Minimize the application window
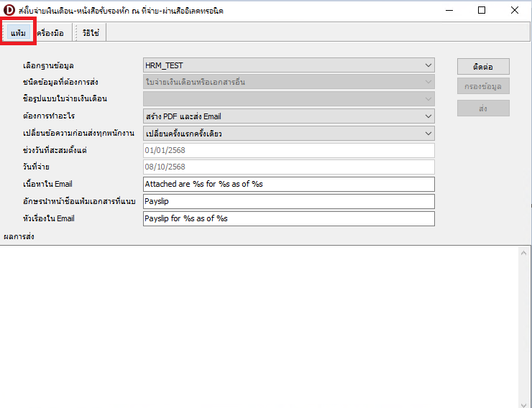 click(x=449, y=10)
